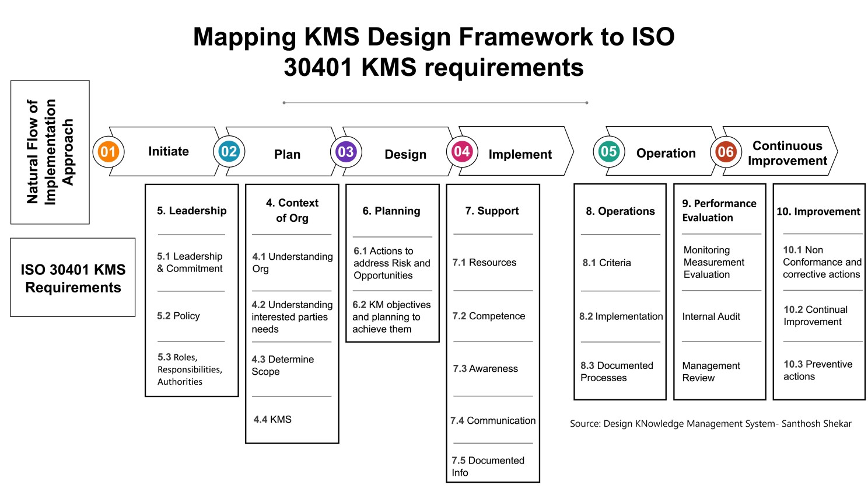Click the slide title heading
The width and height of the screenshot is (868, 488).
coord(433,52)
